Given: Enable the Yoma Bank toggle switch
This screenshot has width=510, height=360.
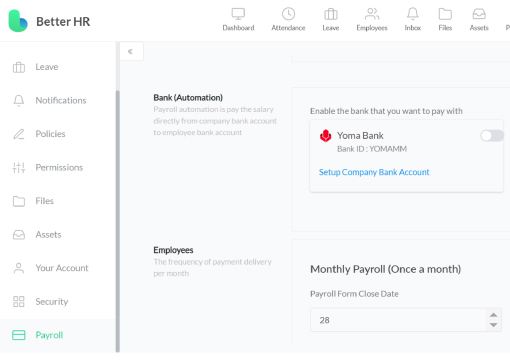Looking at the screenshot, I should pyautogui.click(x=492, y=136).
